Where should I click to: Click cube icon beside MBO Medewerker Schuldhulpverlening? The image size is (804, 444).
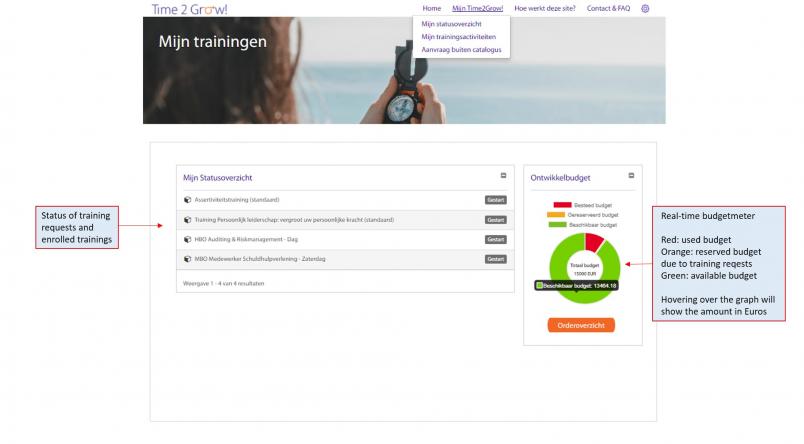[x=187, y=260]
